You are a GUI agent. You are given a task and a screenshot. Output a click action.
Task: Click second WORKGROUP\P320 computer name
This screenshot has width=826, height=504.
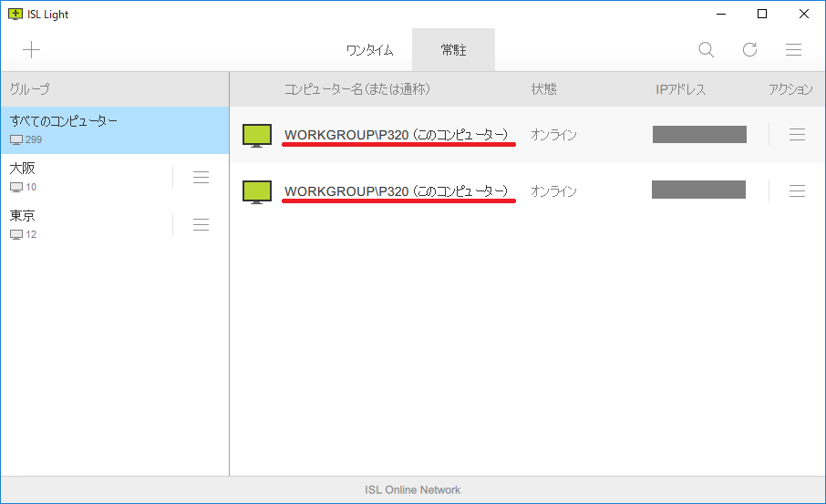[x=396, y=191]
